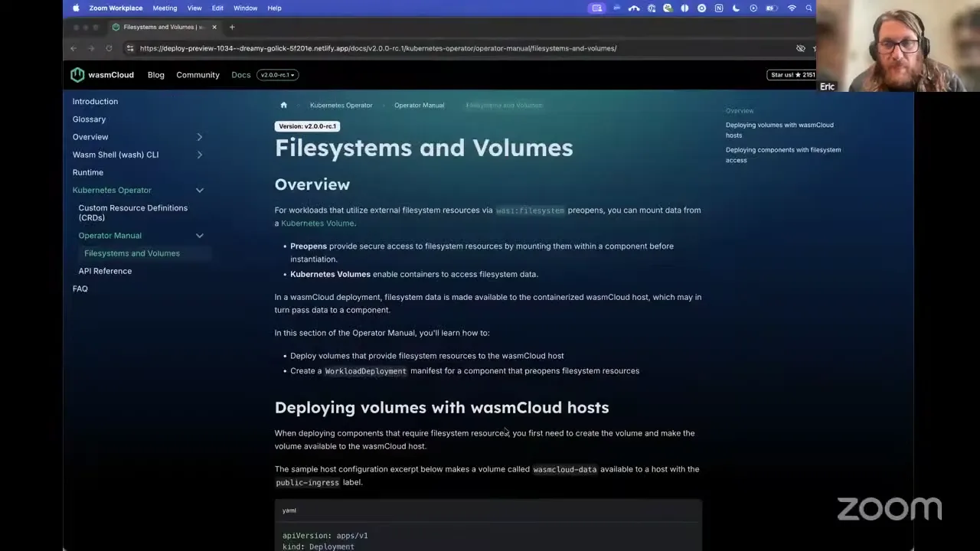Jump to Deploying components with filesystem access

coord(783,155)
